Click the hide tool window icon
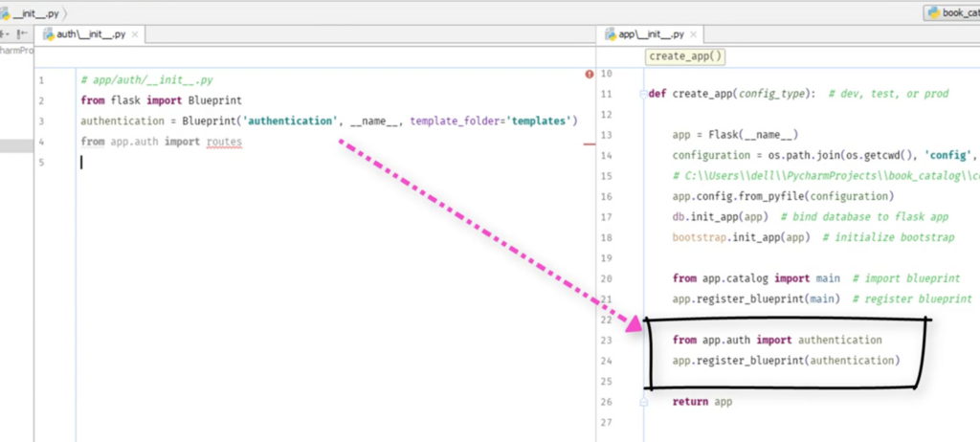This screenshot has width=980, height=442. (23, 34)
